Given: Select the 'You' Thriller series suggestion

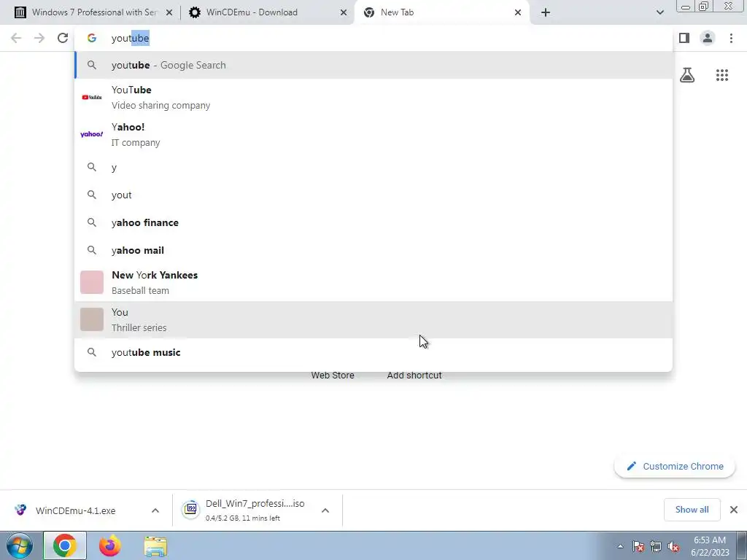Looking at the screenshot, I should coord(373,319).
